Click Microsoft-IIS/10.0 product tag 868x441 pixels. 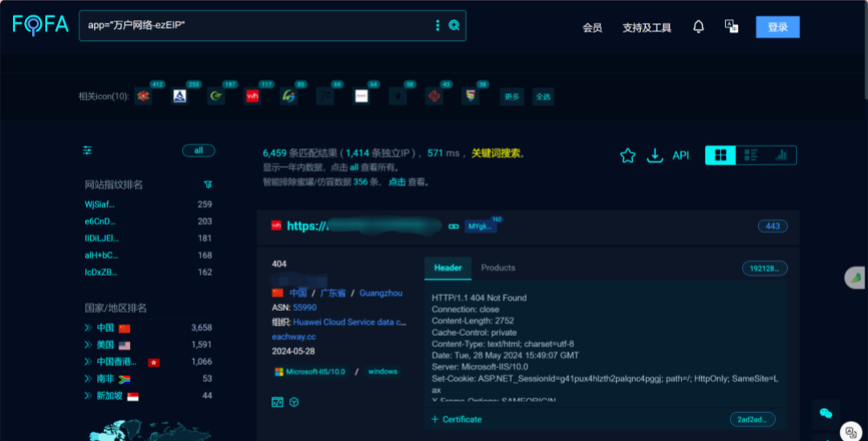point(310,372)
